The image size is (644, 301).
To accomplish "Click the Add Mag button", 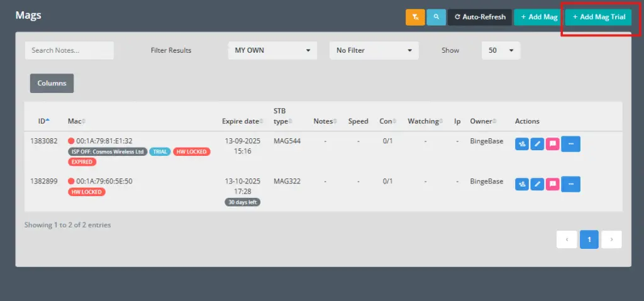I will point(538,18).
